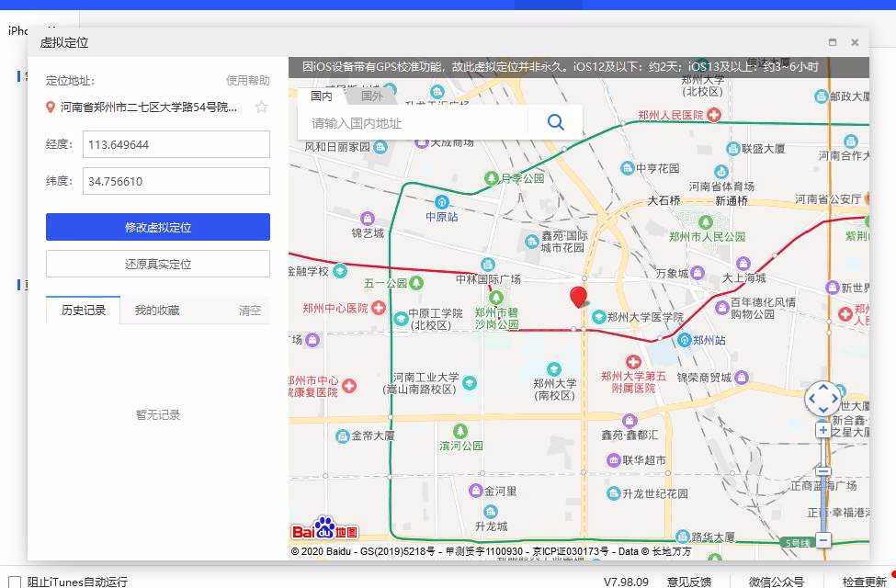The height and width of the screenshot is (588, 896).
Task: Click 修改虚拟定位 button
Action: [x=158, y=227]
